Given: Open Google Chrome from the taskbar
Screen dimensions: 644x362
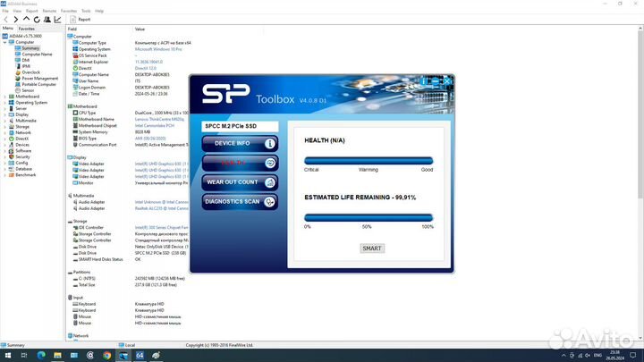Looking at the screenshot, I should pos(106,356).
